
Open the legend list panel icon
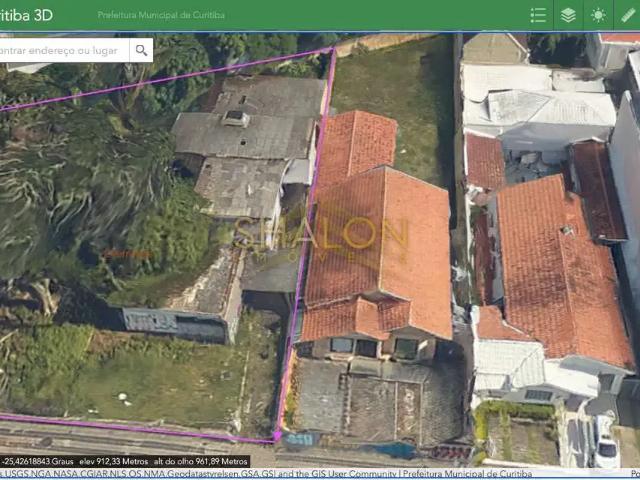coord(538,15)
